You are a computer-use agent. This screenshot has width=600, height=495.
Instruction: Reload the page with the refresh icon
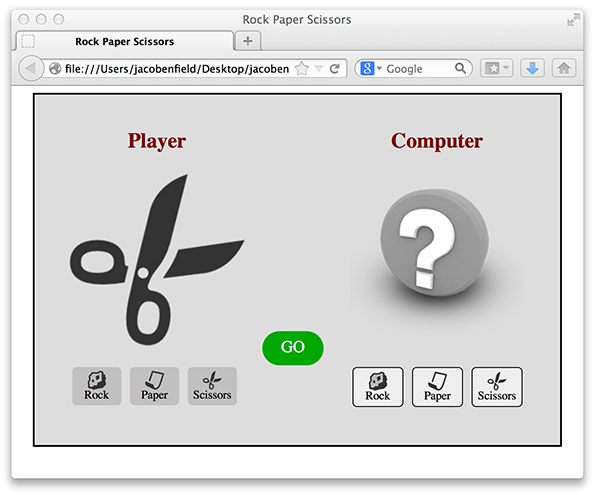coord(335,69)
